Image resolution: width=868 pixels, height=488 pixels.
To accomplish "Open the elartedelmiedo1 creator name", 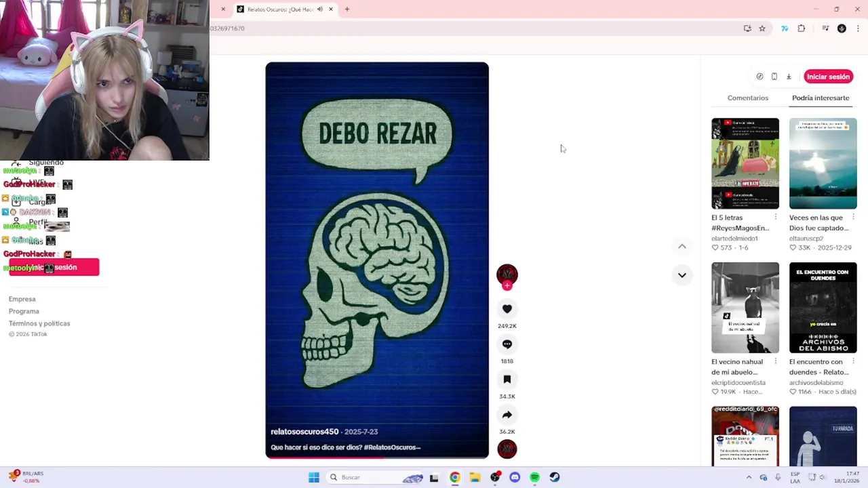I will pos(734,239).
